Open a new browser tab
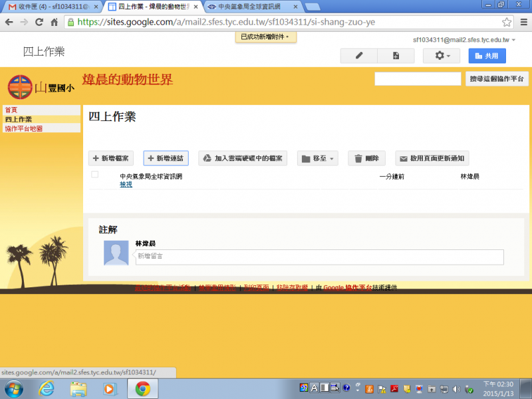This screenshot has height=399, width=532. [312, 7]
